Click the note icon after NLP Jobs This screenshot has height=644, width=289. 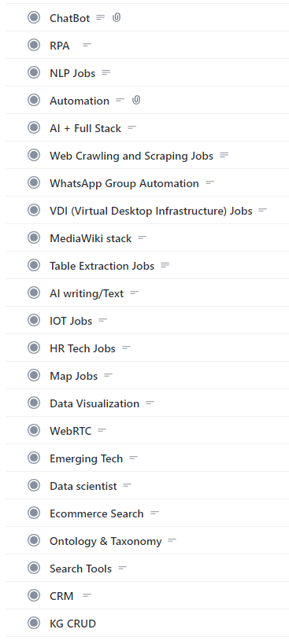point(106,72)
